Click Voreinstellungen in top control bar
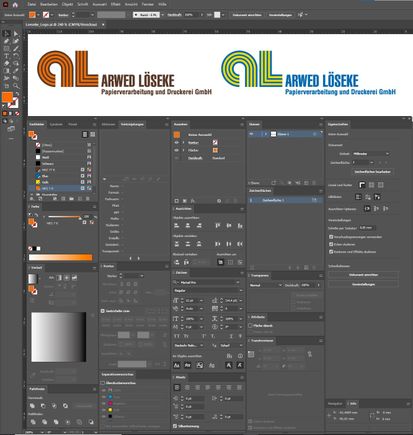 pyautogui.click(x=280, y=15)
